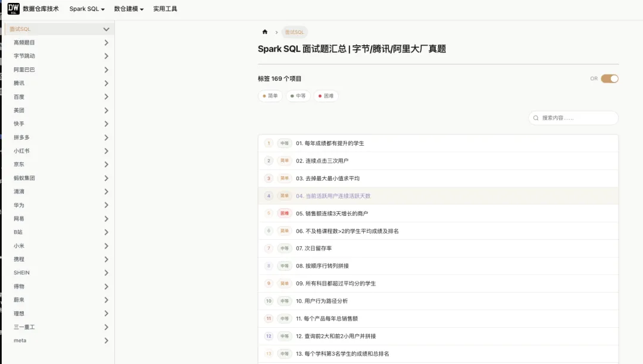Open question 08. 按顺序行转列拼接
This screenshot has width=643, height=364.
point(438,266)
